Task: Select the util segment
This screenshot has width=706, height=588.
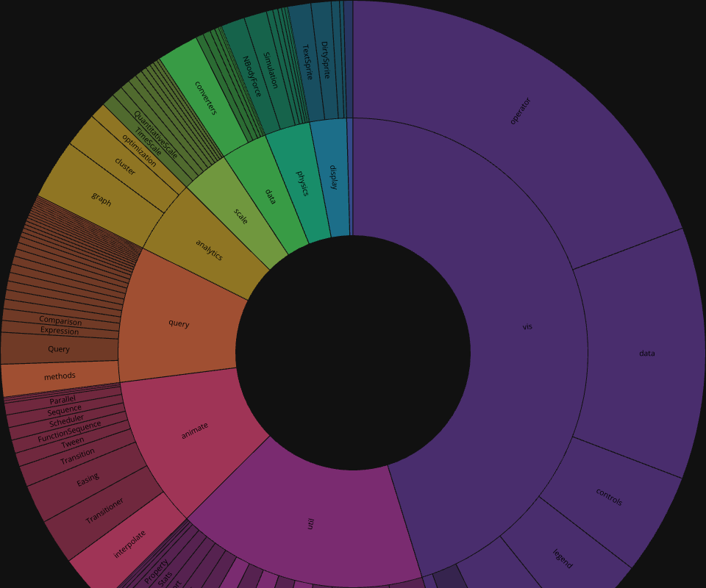Action: (310, 523)
